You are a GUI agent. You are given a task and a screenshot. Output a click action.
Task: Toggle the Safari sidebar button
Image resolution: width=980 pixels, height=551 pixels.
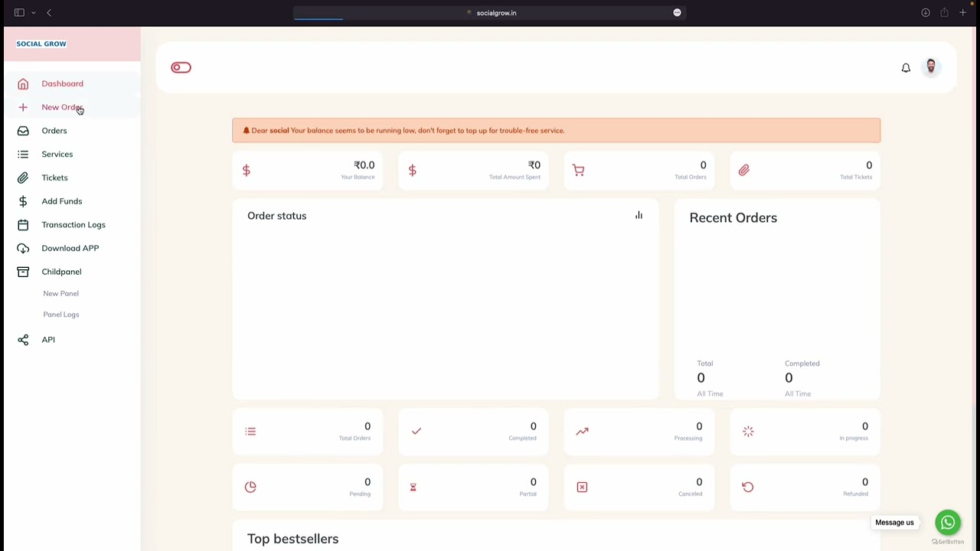click(19, 13)
